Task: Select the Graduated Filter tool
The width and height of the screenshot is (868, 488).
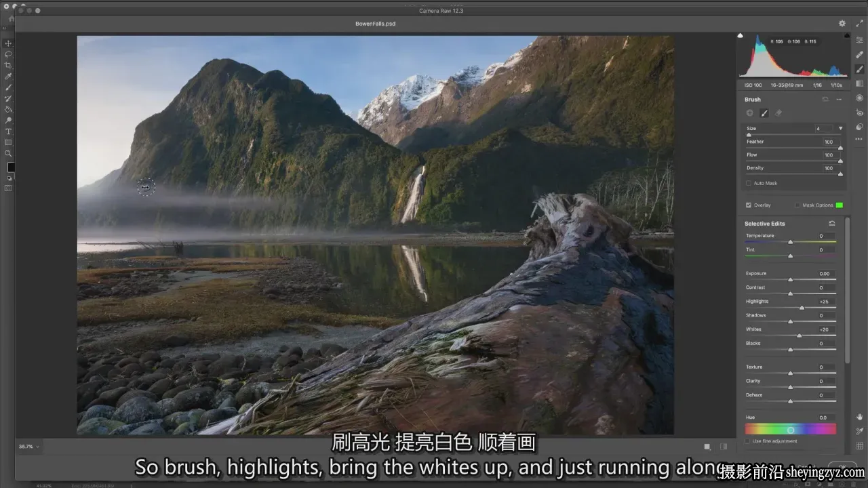Action: (x=859, y=83)
